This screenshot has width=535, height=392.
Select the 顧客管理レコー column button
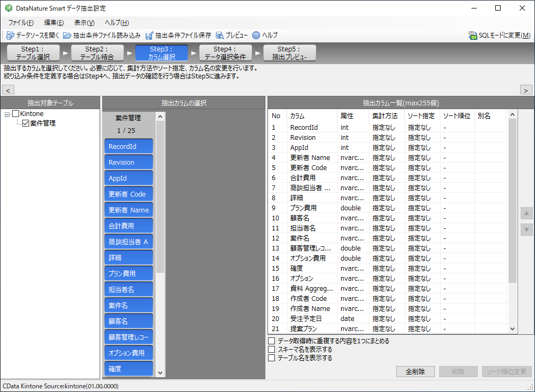[x=129, y=337]
